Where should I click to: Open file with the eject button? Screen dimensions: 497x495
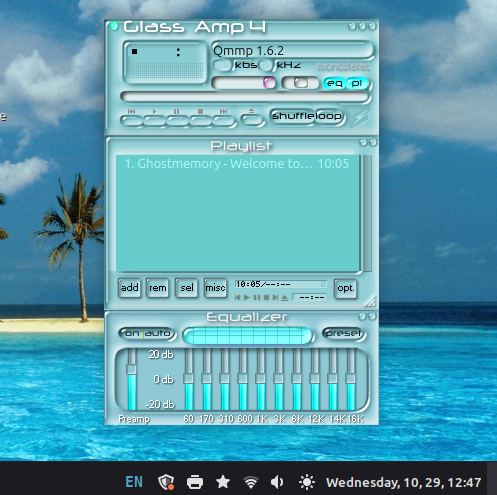(252, 120)
